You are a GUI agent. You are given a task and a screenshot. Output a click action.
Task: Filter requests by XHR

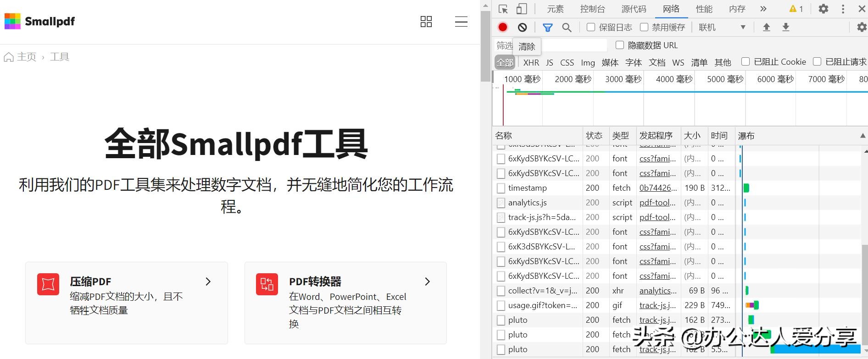pos(531,62)
